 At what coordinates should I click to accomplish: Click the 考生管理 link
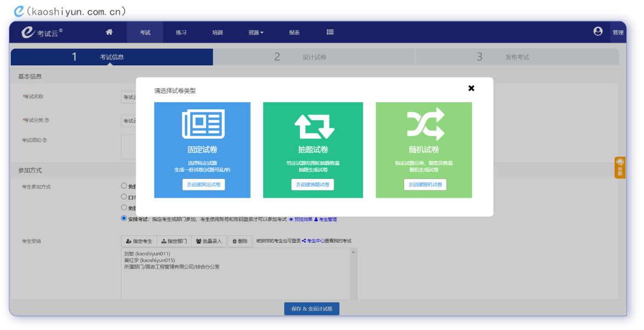click(x=326, y=220)
